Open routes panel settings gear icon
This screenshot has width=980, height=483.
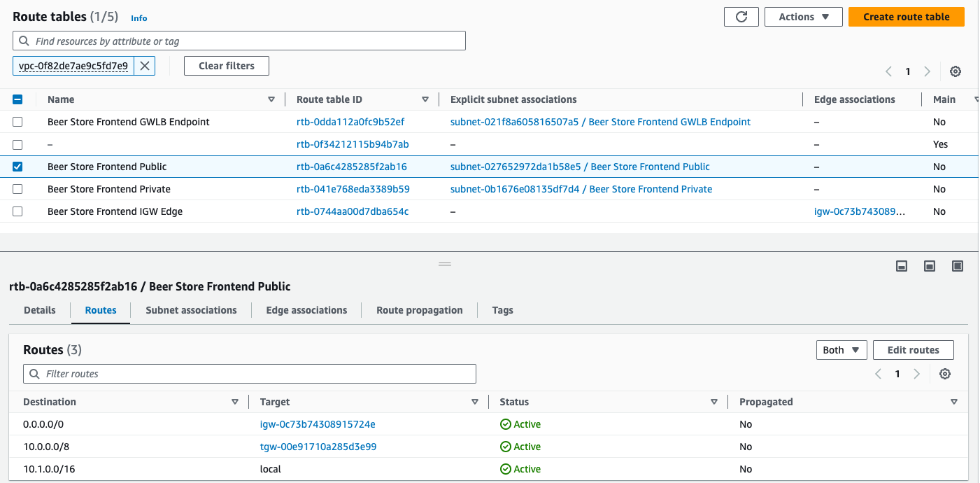pyautogui.click(x=945, y=374)
